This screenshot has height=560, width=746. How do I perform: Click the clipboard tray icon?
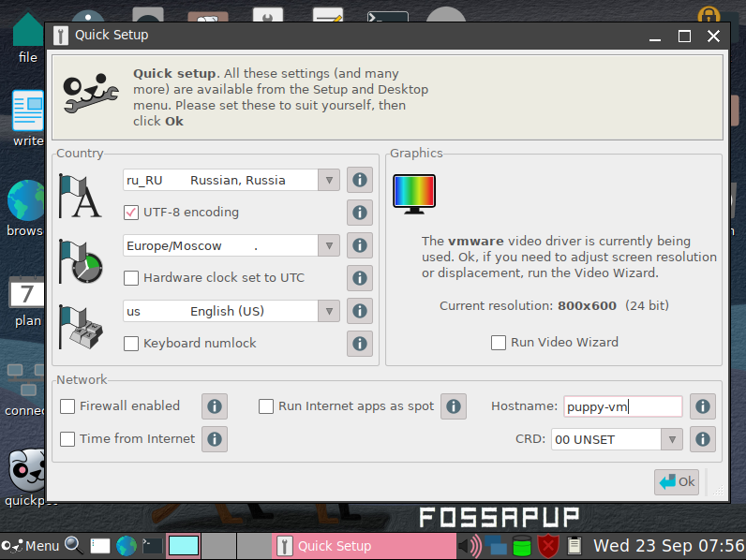574,546
